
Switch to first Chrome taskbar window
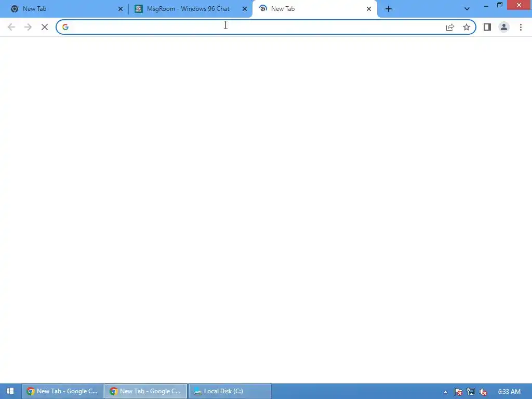63,391
